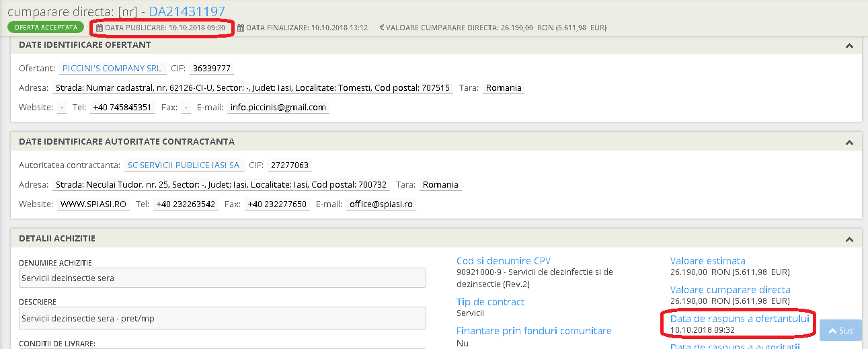Viewport: 868px width, 349px height.
Task: Select the CIF value 36339777
Action: (212, 69)
